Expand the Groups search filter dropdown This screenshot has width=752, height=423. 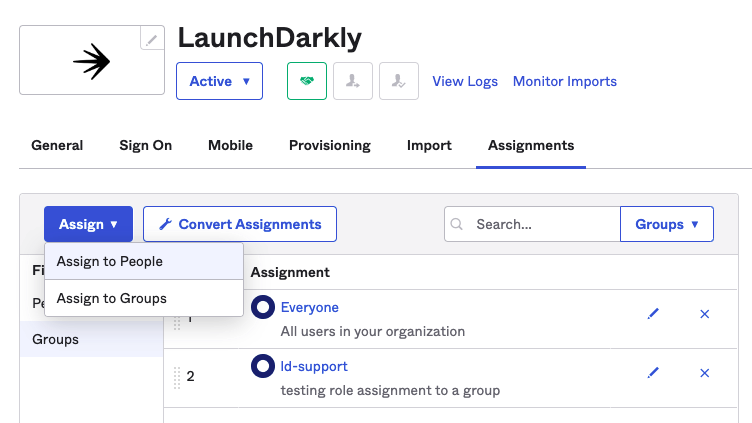coord(666,224)
